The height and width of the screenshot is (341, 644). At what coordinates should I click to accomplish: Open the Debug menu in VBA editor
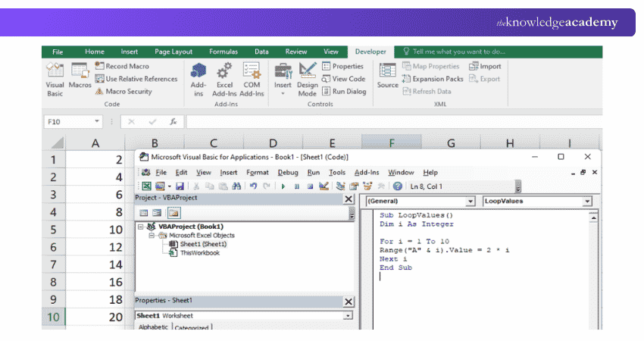point(288,173)
